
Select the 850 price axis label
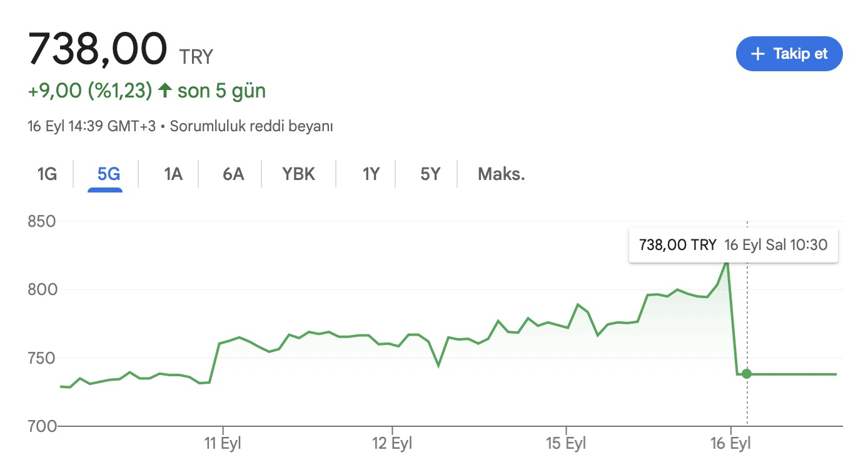[x=39, y=221]
